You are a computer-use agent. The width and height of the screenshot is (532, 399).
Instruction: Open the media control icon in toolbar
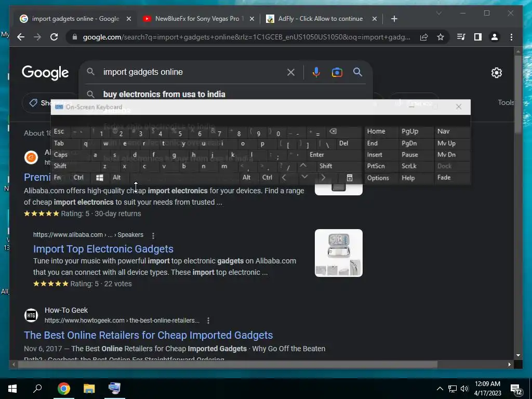pos(461,37)
